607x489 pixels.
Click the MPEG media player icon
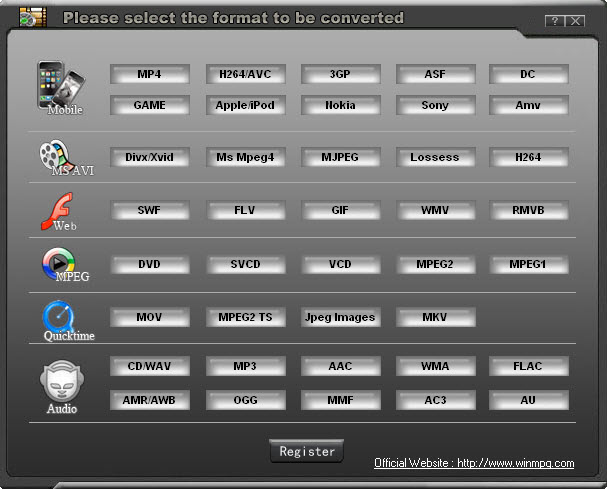pyautogui.click(x=59, y=263)
